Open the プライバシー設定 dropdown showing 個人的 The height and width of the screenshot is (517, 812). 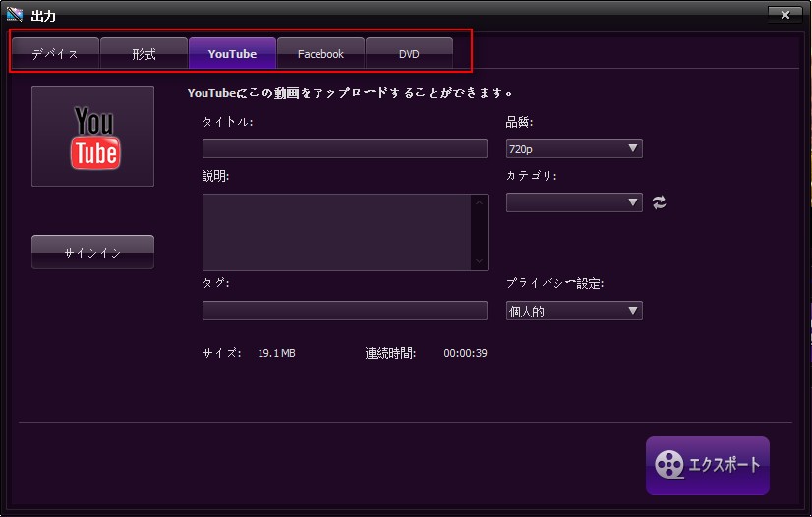(x=574, y=311)
